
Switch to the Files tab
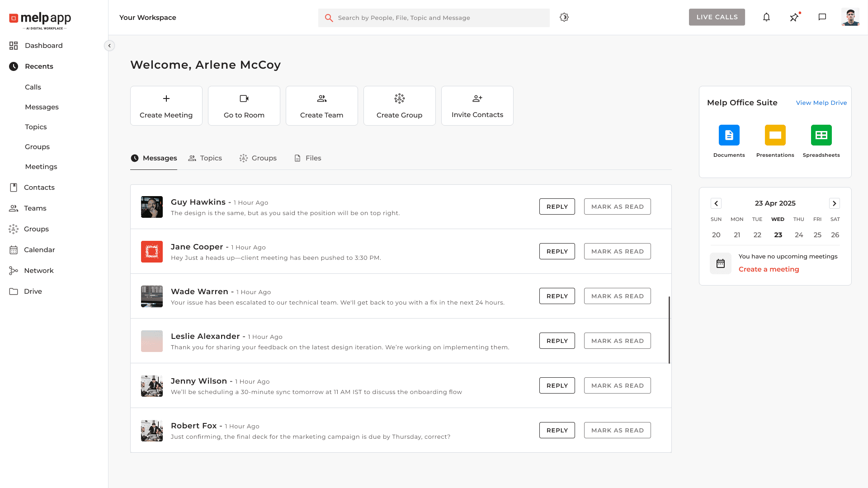click(313, 158)
